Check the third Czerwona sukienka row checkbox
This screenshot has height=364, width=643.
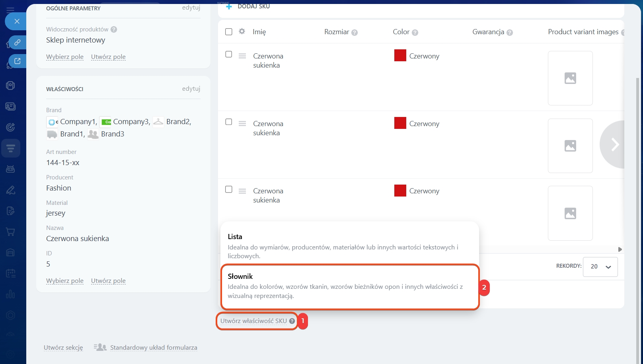click(229, 189)
